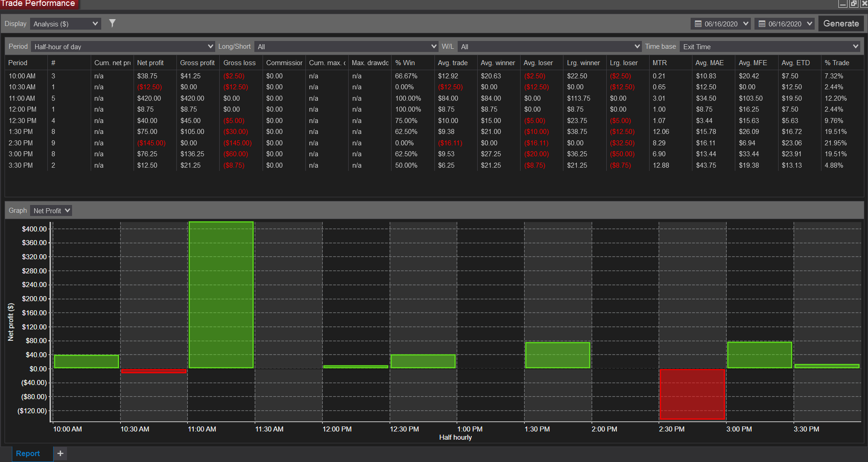Select the 12:00 PM row in table
The height and width of the screenshot is (462, 868).
click(x=434, y=109)
